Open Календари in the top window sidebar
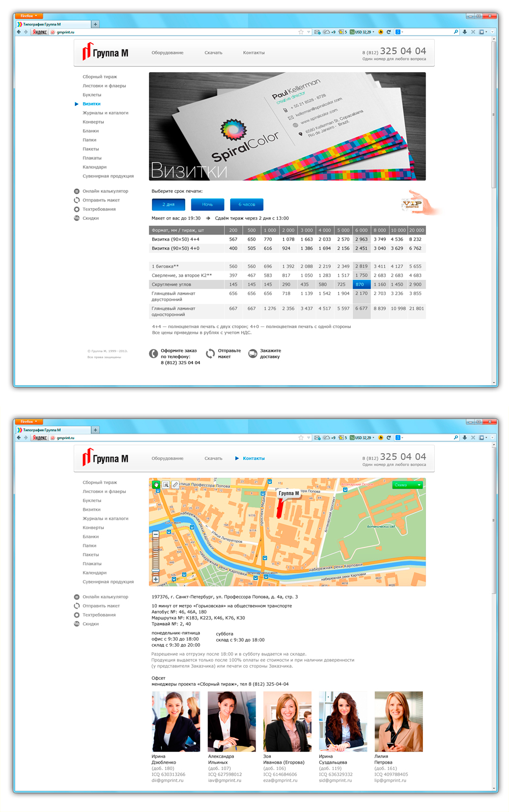The height and width of the screenshot is (812, 509). point(95,167)
